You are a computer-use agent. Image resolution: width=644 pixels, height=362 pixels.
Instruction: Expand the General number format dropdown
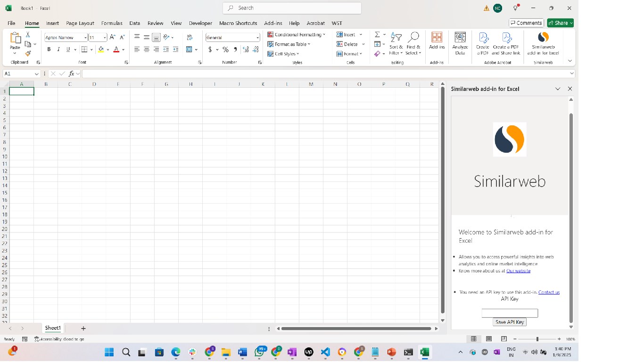click(x=258, y=38)
